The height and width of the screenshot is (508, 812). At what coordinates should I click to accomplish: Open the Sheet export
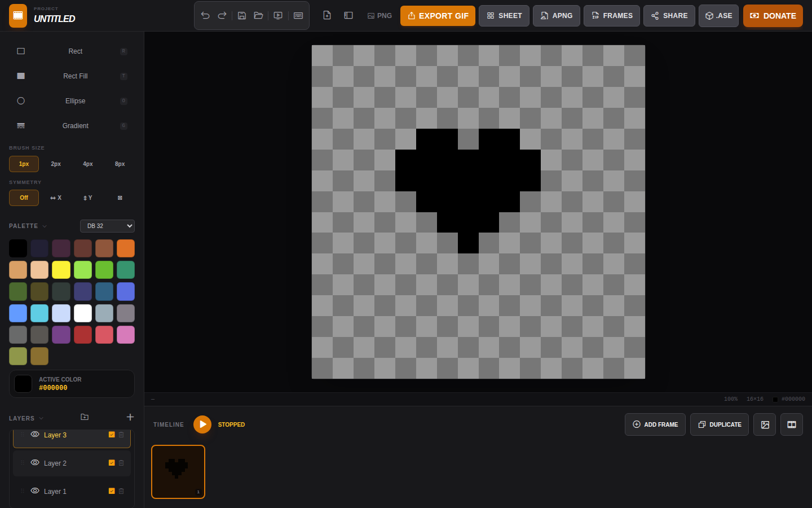click(504, 16)
